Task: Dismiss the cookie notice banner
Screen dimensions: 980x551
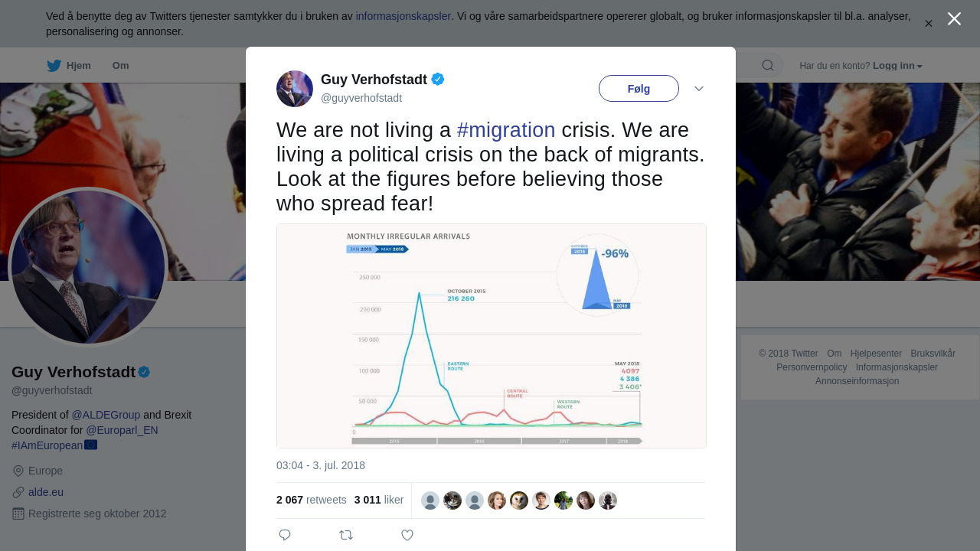Action: pyautogui.click(x=929, y=24)
